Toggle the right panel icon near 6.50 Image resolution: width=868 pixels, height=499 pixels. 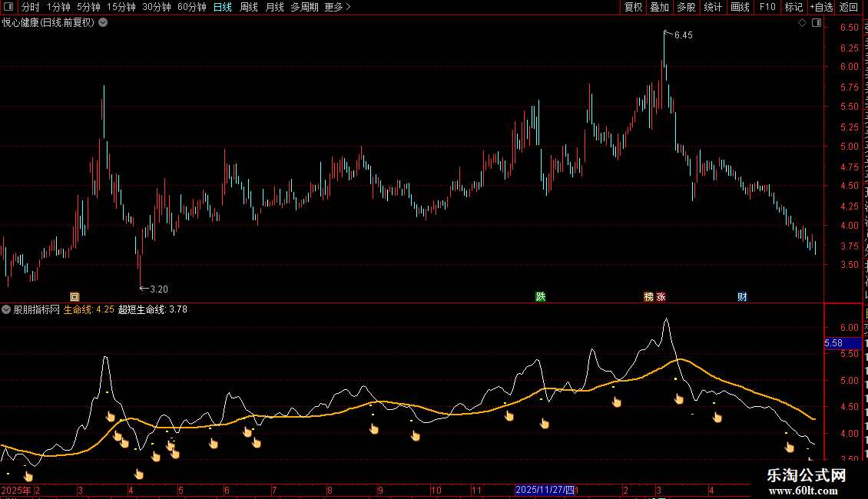point(817,23)
